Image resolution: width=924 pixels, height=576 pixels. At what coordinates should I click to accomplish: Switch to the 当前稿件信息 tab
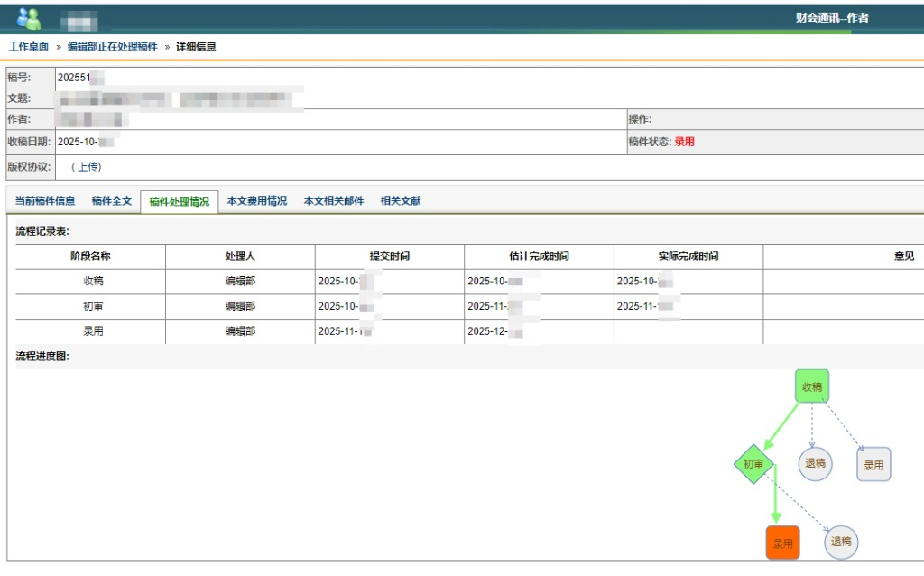45,201
